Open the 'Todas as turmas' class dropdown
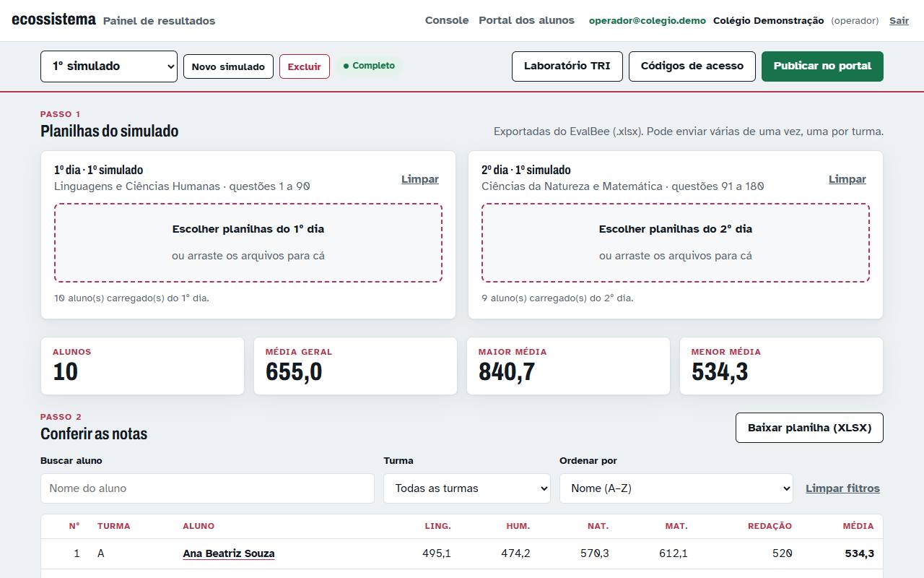The image size is (924, 578). coord(467,488)
